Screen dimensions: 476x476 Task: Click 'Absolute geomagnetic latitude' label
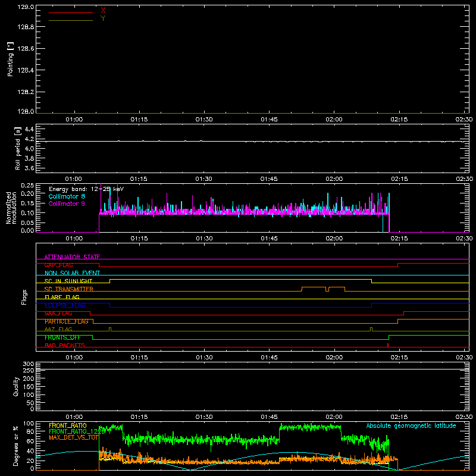pyautogui.click(x=411, y=425)
